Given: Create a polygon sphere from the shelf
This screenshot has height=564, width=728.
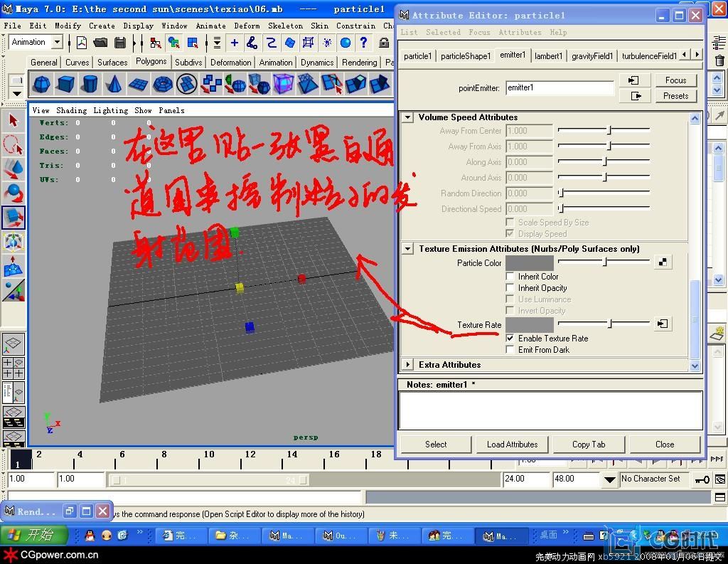Looking at the screenshot, I should coord(42,84).
